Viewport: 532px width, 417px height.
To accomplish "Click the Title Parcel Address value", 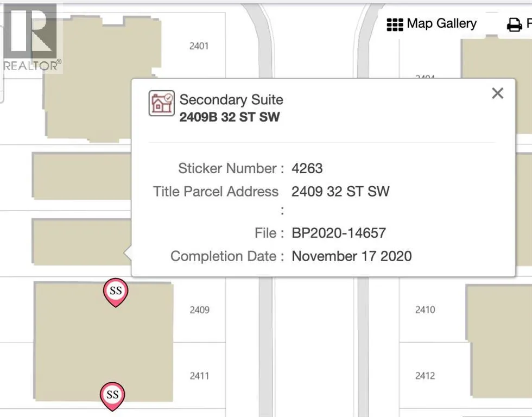I will 340,191.
